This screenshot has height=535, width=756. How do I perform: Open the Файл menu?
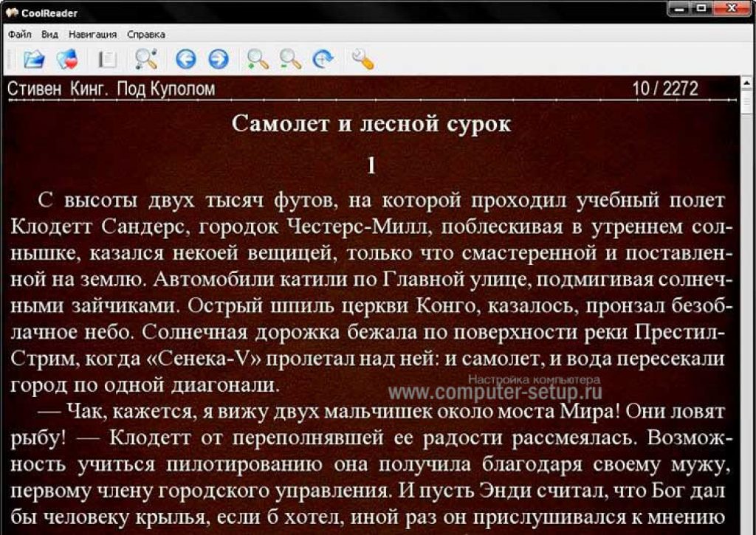tap(20, 35)
